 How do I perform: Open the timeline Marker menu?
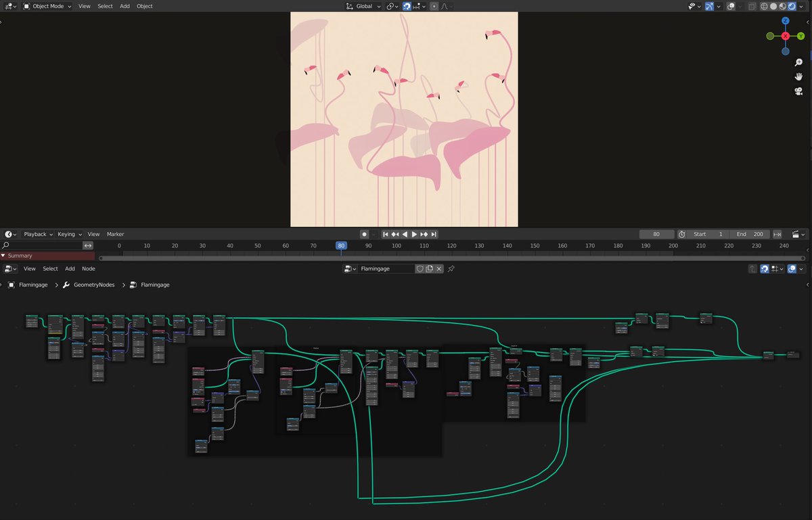pyautogui.click(x=115, y=234)
